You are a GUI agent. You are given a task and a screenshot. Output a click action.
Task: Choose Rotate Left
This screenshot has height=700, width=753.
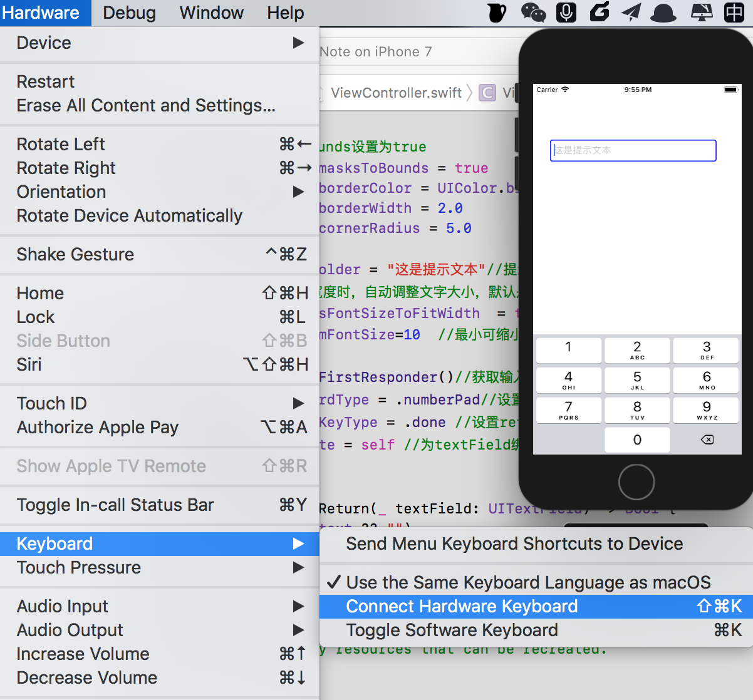pyautogui.click(x=160, y=144)
